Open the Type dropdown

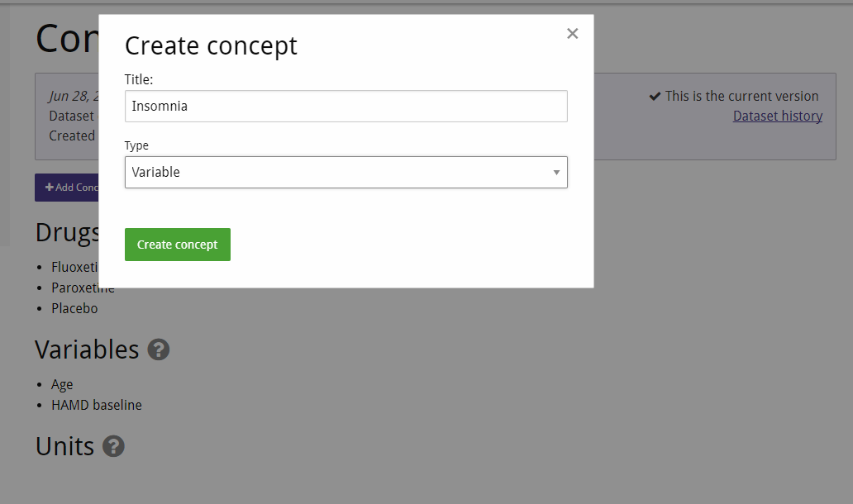(x=346, y=173)
